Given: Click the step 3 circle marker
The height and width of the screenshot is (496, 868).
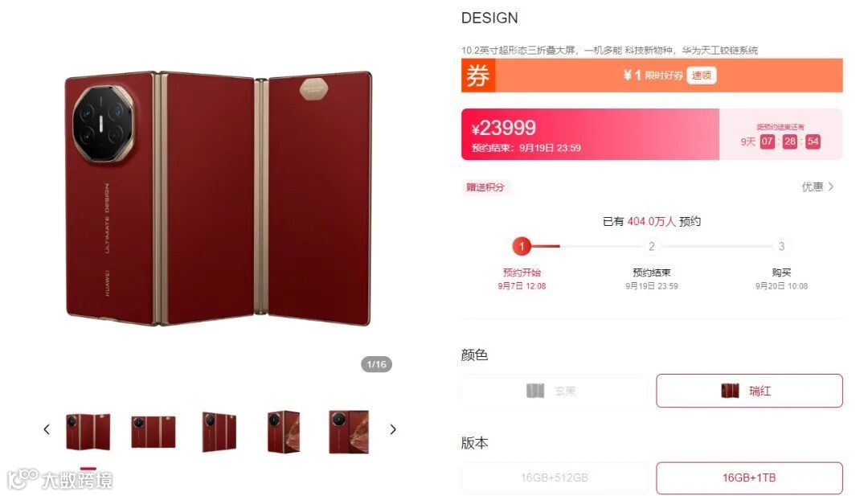Looking at the screenshot, I should coord(781,246).
